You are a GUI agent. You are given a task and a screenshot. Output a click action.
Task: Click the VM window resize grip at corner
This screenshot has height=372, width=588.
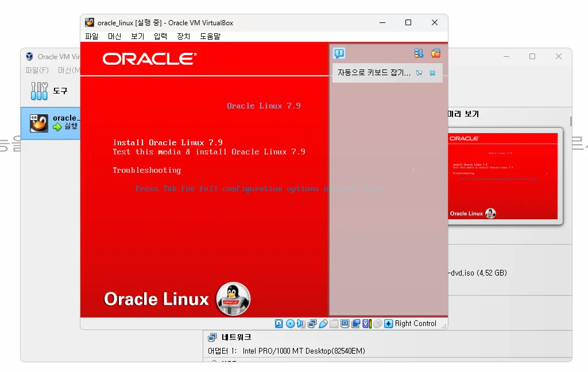pyautogui.click(x=444, y=326)
